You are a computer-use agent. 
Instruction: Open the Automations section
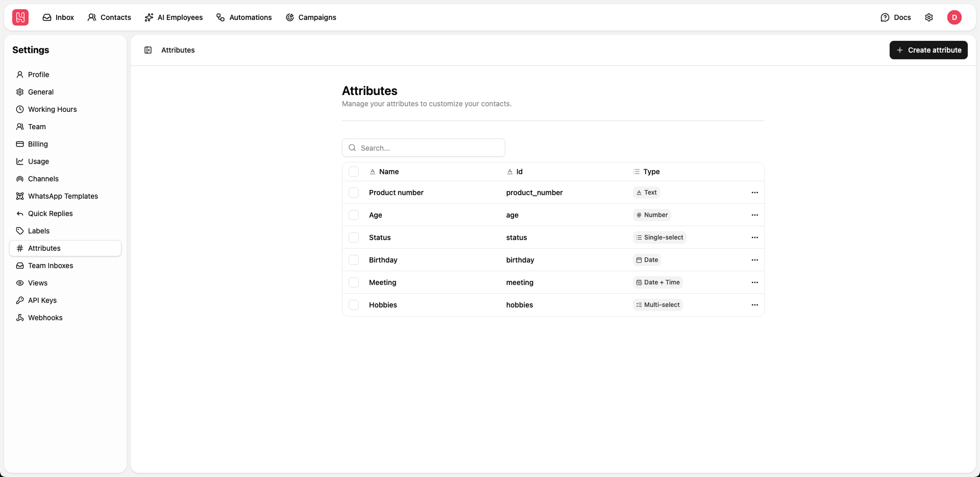244,17
